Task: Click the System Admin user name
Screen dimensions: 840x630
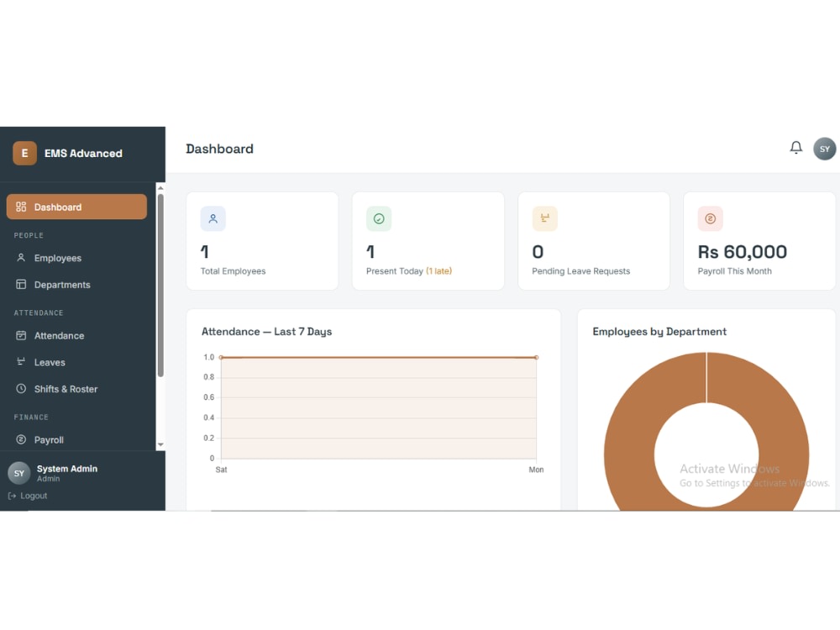Action: (67, 468)
